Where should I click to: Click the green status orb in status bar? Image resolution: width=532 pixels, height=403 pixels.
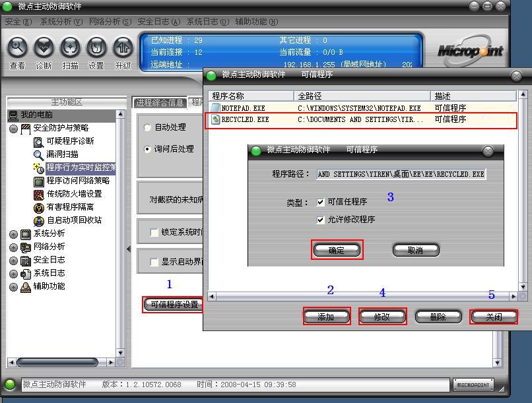click(x=10, y=385)
